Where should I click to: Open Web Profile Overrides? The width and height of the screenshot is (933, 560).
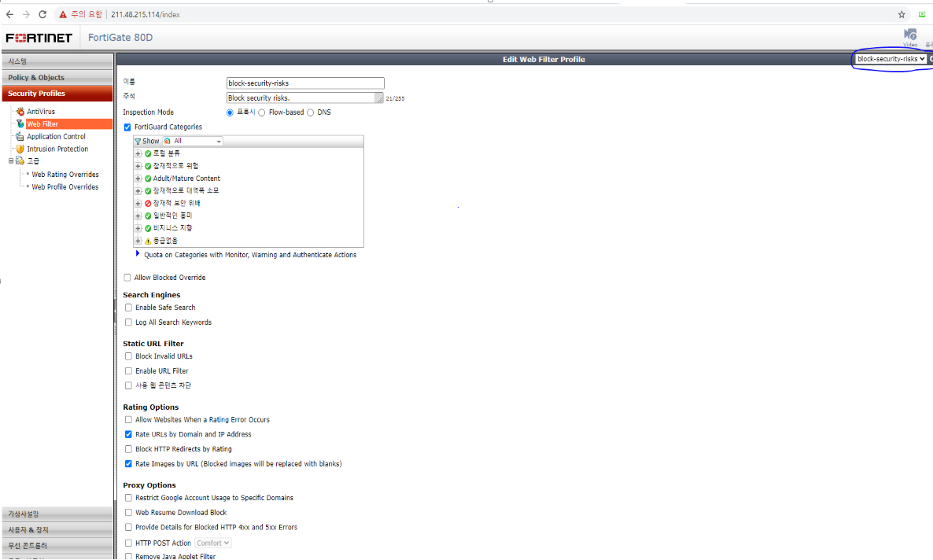click(x=65, y=187)
